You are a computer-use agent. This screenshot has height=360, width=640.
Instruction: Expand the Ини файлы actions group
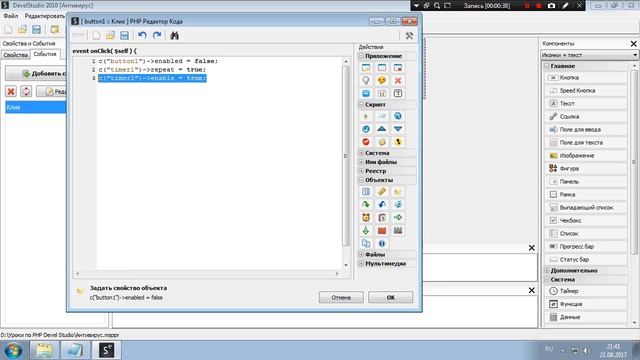(x=362, y=162)
